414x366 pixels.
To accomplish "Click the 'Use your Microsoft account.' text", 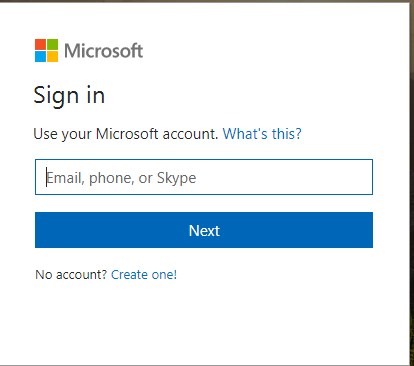I will (x=126, y=134).
